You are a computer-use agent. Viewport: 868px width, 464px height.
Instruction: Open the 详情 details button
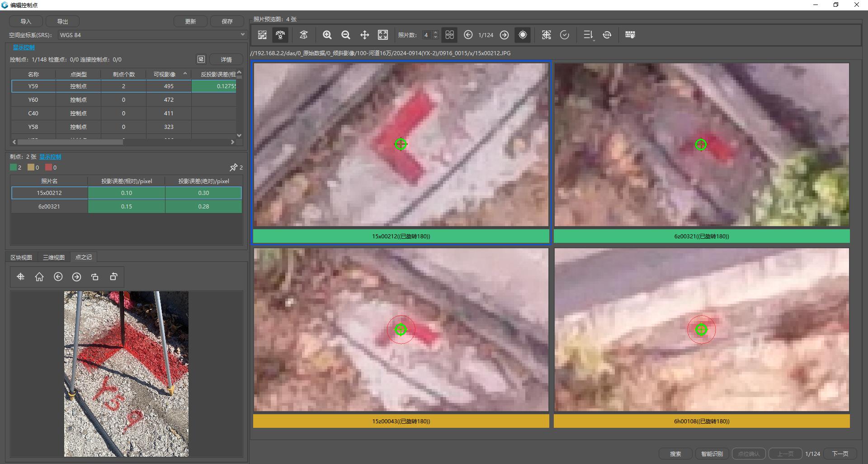(x=226, y=59)
